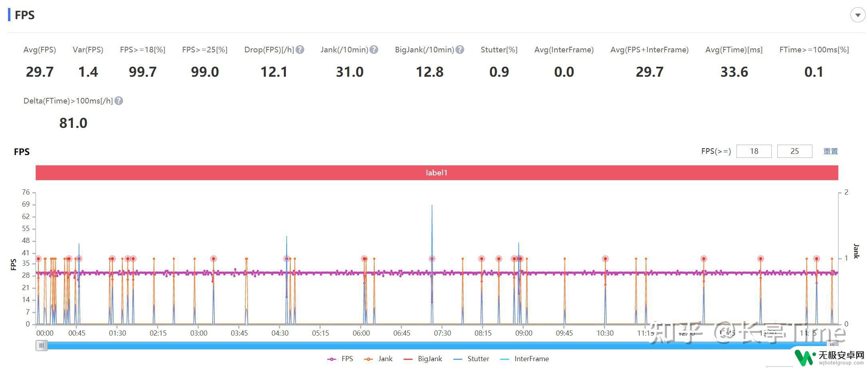Click the Avg(FTime)[ms] value 33.6
Screen dimensions: 868x368
pos(734,72)
